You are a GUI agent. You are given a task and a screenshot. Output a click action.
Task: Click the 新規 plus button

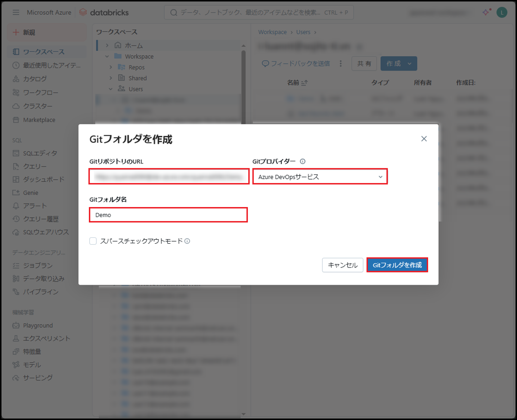46,32
